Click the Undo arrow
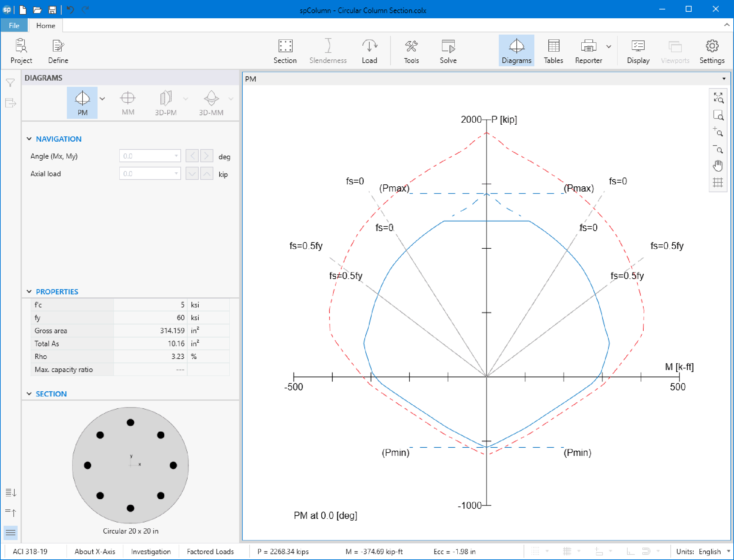734x560 pixels. (x=70, y=10)
